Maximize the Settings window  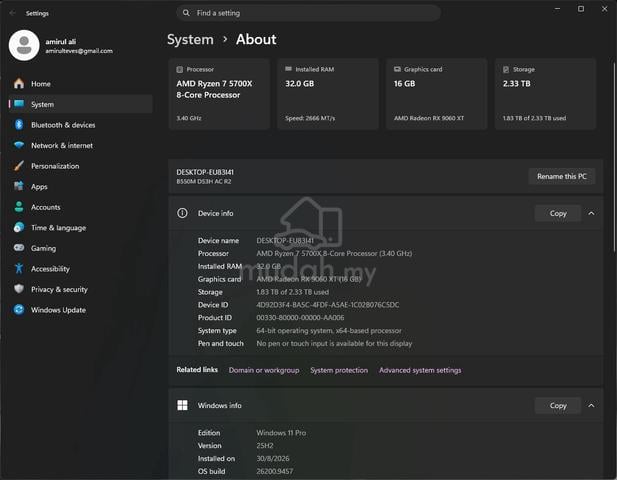coord(581,9)
